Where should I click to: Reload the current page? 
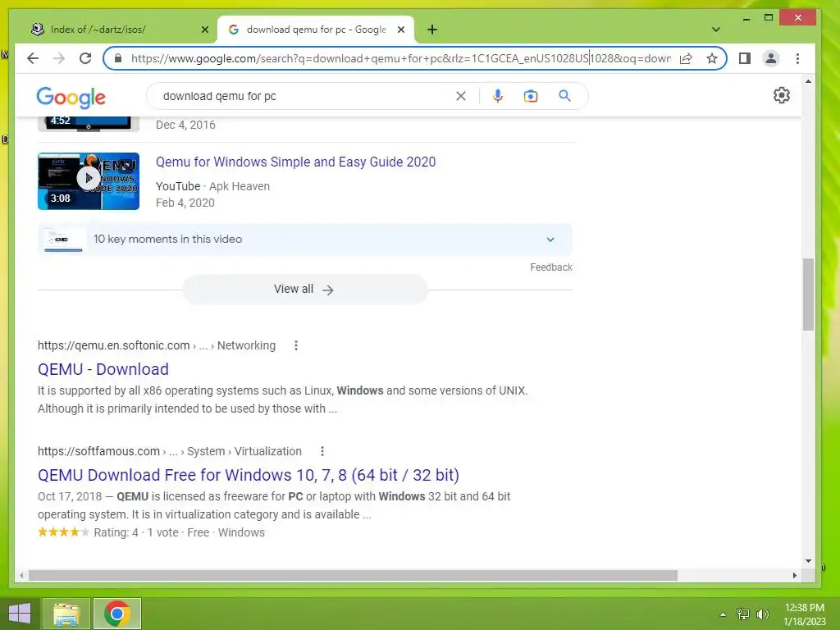coord(85,58)
